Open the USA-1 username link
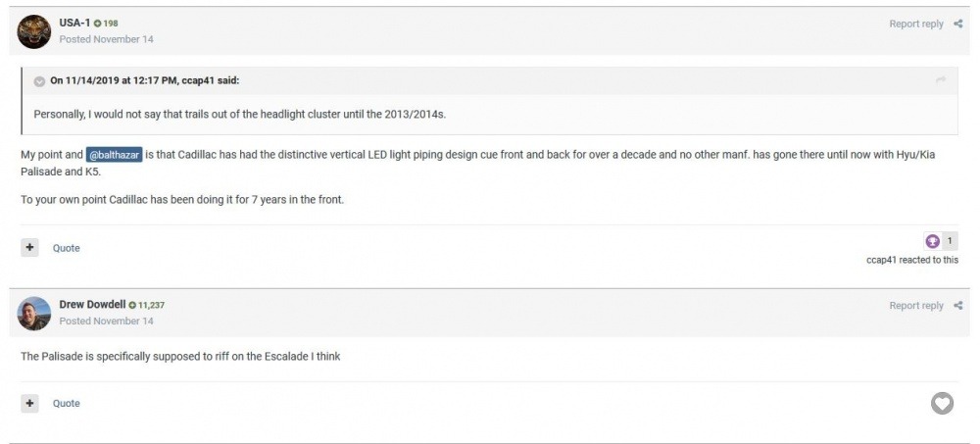The height and width of the screenshot is (444, 980). pyautogui.click(x=74, y=23)
